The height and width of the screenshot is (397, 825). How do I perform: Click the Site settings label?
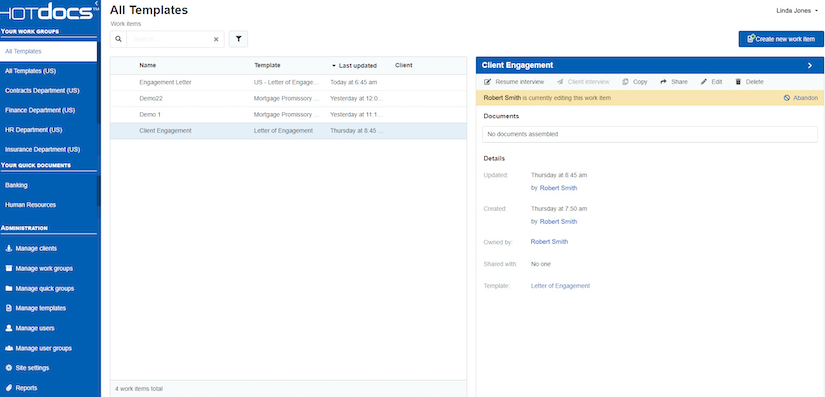tap(32, 368)
